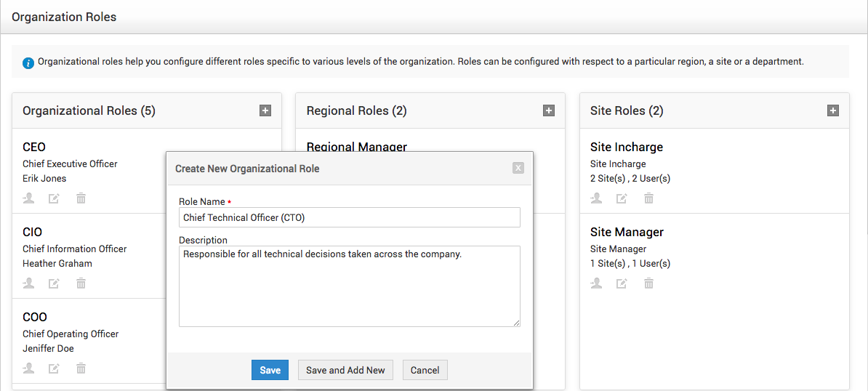Screen dimensions: 868x391
Task: Cancel the new role dialog
Action: pos(425,370)
